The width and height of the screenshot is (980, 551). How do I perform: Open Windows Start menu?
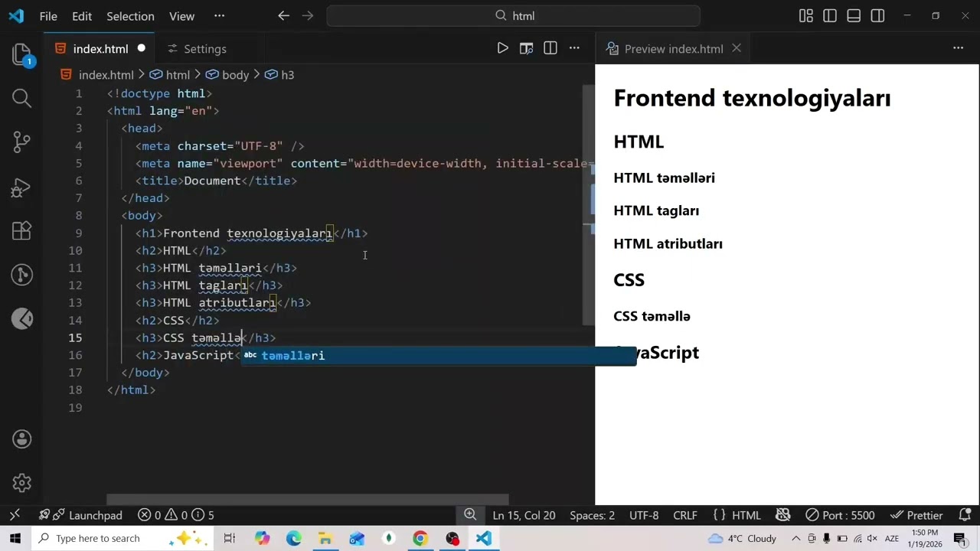[15, 538]
